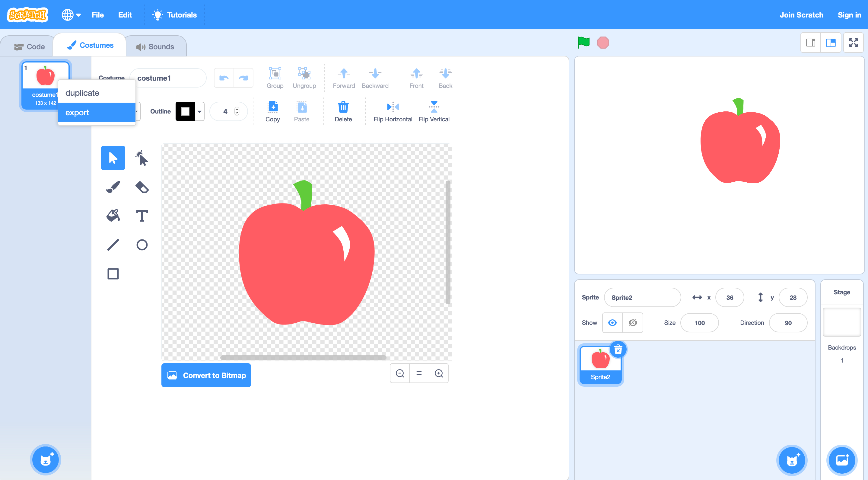Select the arrow selection tool
The image size is (868, 480).
[113, 158]
